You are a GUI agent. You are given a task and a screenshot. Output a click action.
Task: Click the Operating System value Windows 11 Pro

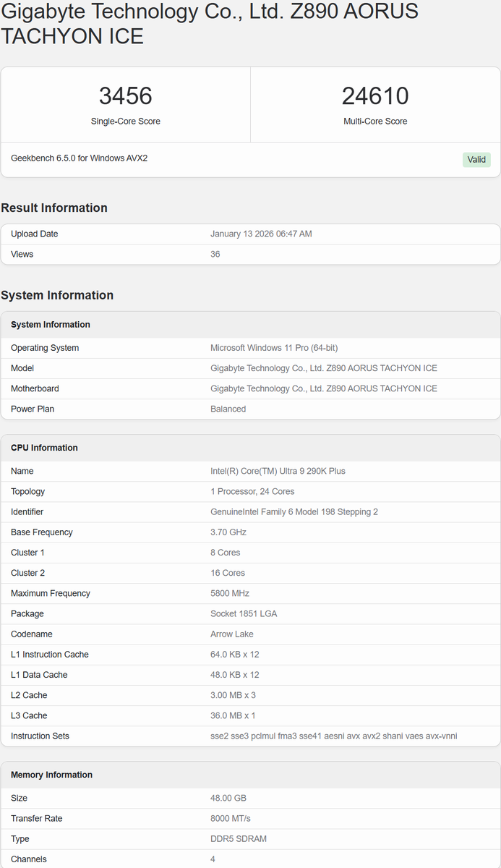click(x=274, y=348)
